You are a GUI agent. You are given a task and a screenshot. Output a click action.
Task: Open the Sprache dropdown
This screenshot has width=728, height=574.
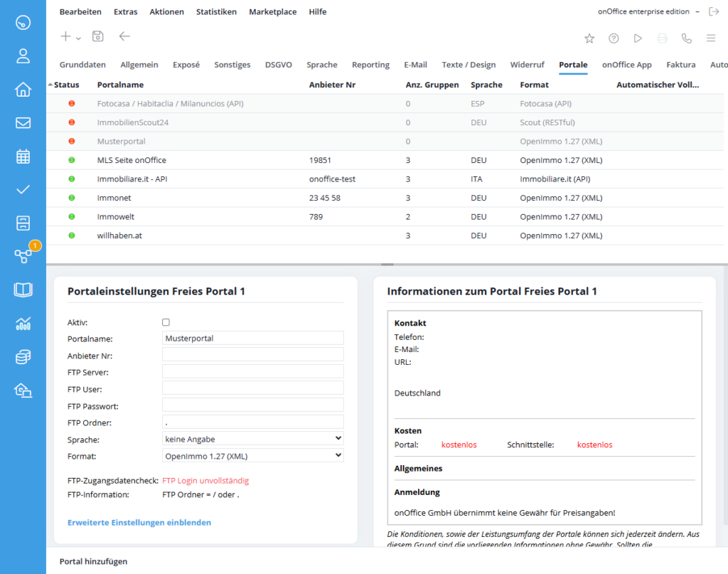(x=252, y=439)
